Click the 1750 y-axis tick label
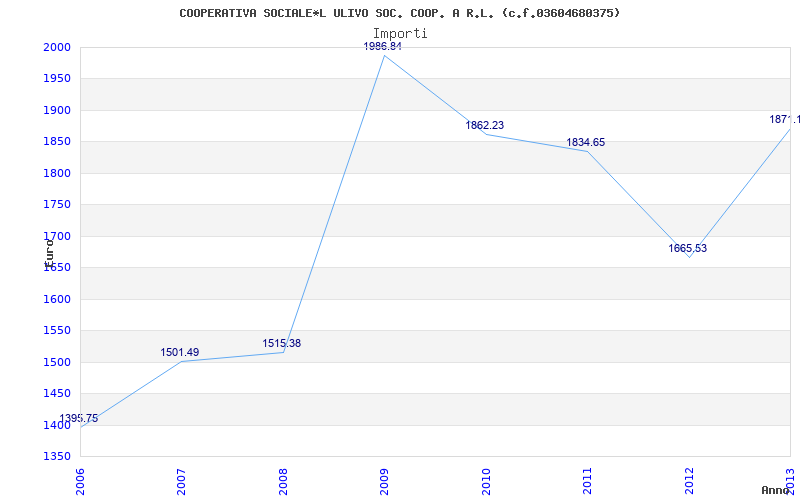Image resolution: width=800 pixels, height=500 pixels. click(x=58, y=205)
